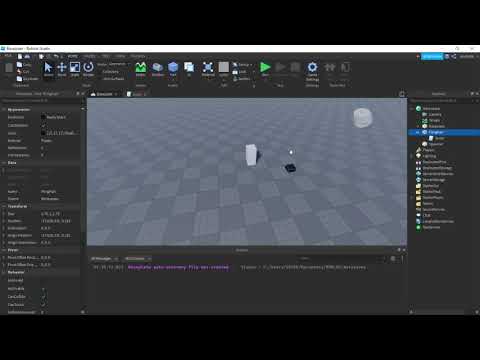Open the UI tool in ribbon
This screenshot has height=360, width=480.
coord(189,69)
